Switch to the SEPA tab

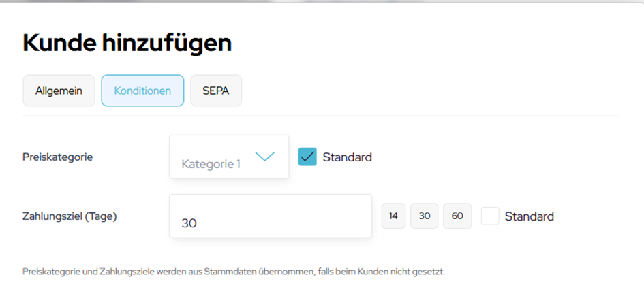point(215,91)
